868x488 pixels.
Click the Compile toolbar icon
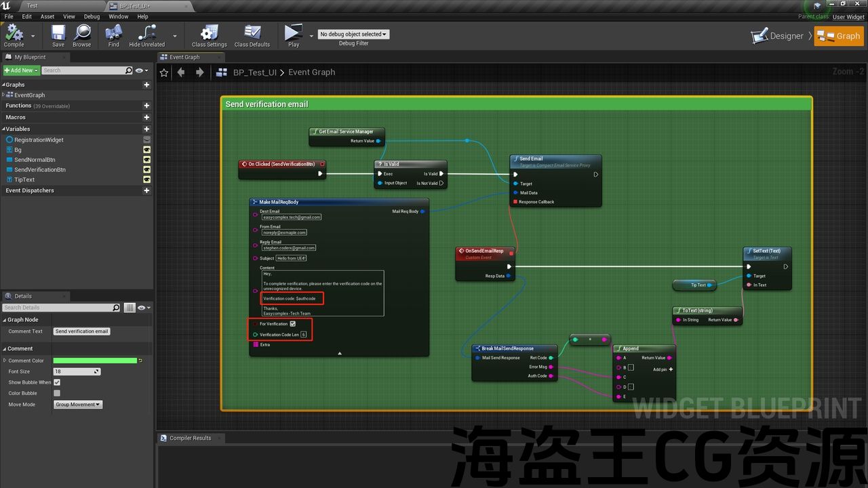pyautogui.click(x=14, y=34)
